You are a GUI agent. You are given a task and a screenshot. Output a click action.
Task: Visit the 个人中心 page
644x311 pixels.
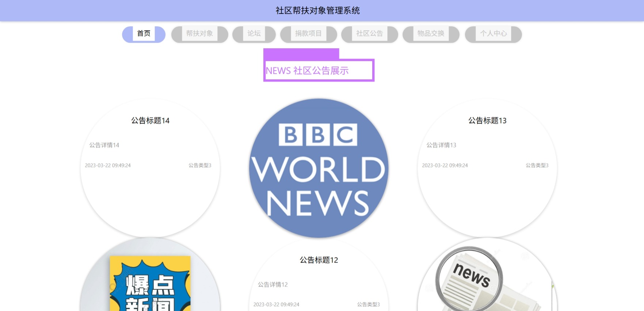tap(493, 34)
